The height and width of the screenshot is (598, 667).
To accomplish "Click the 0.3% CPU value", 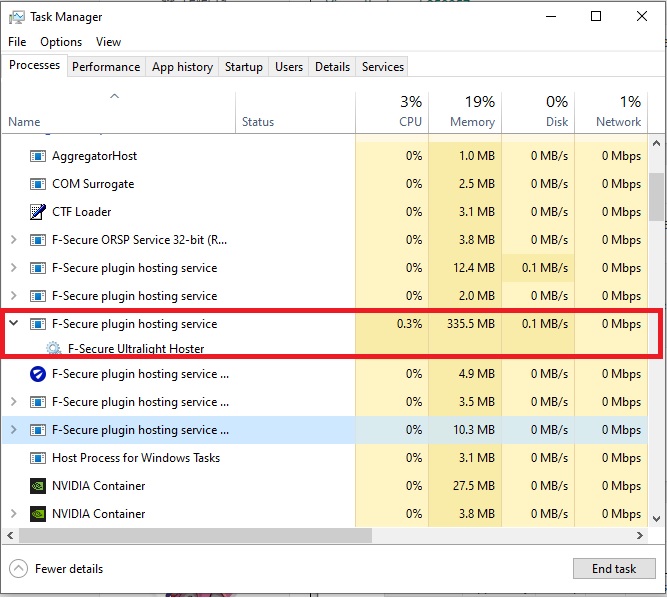I will [x=409, y=324].
